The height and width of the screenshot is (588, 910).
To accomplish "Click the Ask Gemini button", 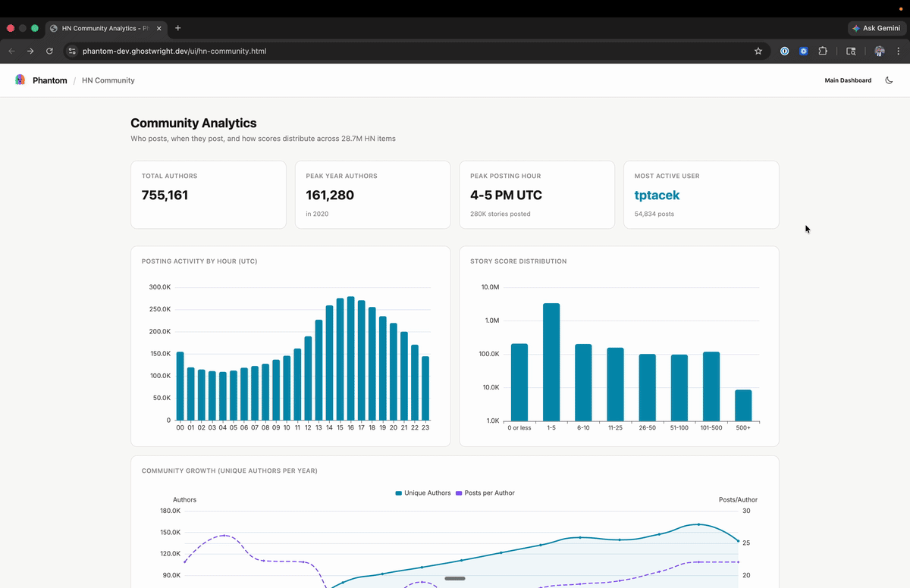I will point(876,28).
